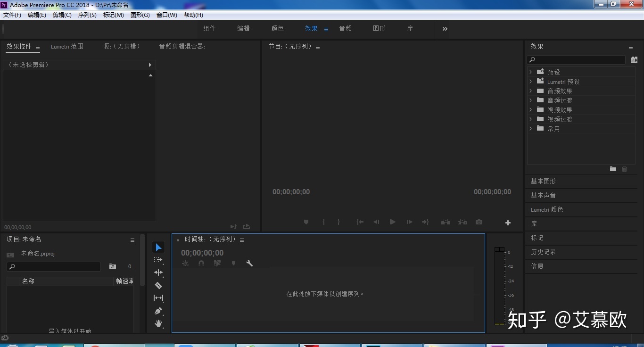Select the Track Select Forward tool
644x347 pixels.
(158, 260)
